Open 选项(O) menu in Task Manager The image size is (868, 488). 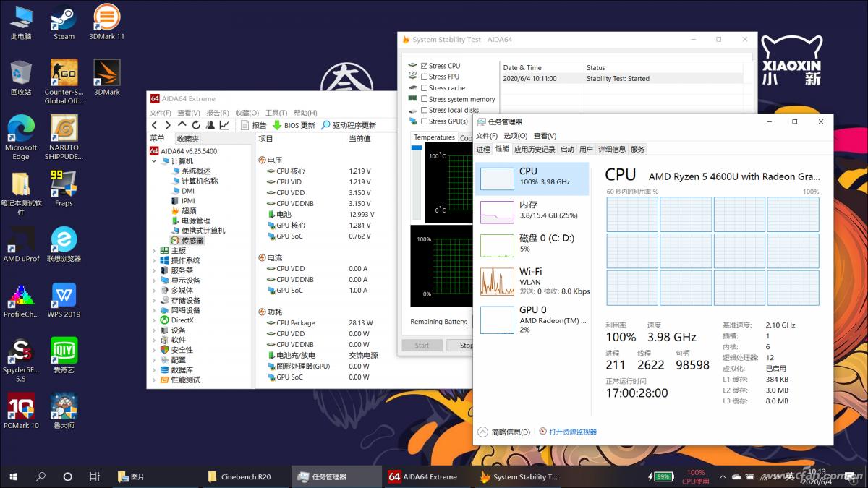click(x=516, y=136)
